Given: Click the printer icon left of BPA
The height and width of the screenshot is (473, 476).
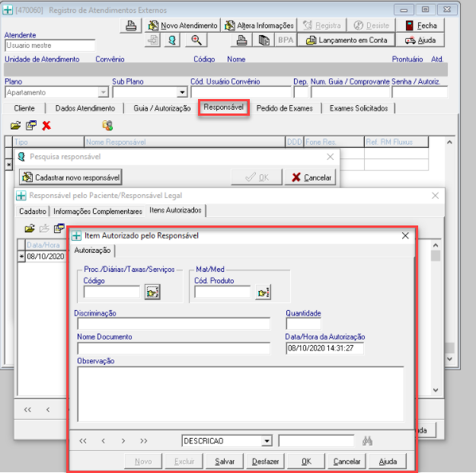Looking at the screenshot, I should [241, 40].
